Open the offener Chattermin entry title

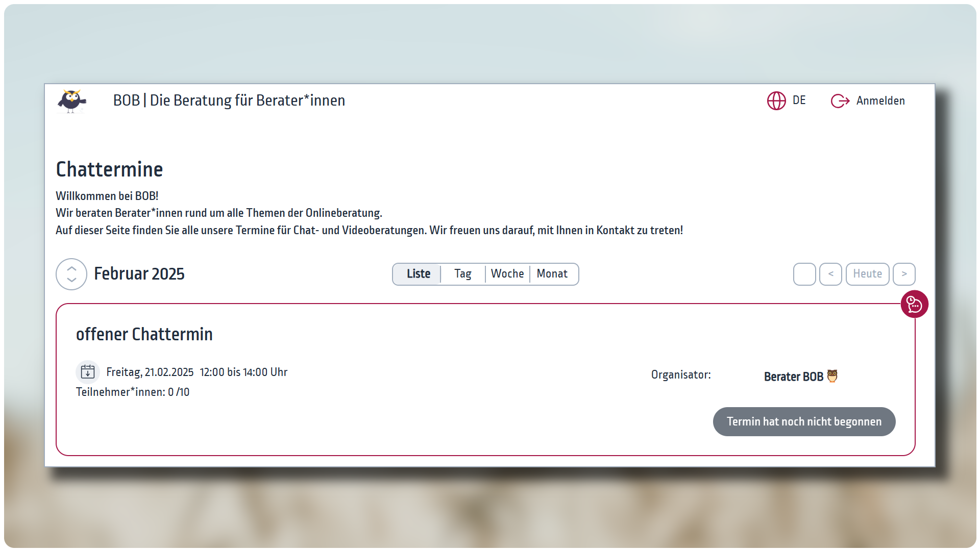click(144, 334)
